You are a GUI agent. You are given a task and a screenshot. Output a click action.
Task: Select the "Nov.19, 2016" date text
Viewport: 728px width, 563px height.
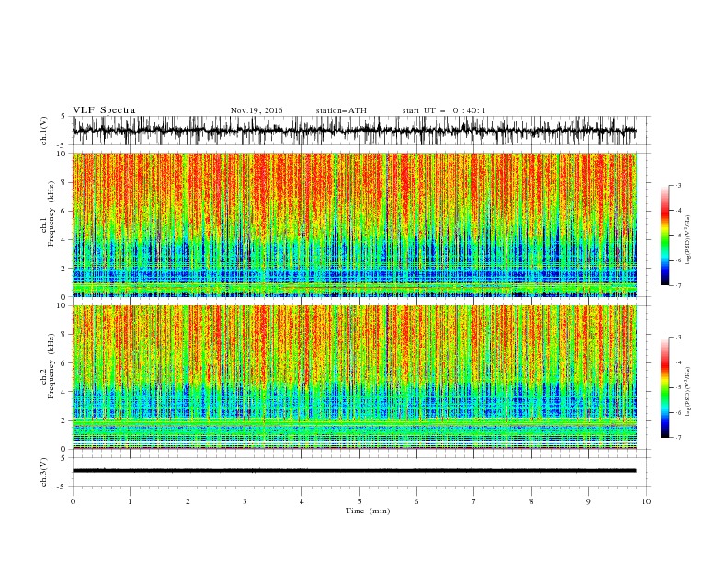256,110
